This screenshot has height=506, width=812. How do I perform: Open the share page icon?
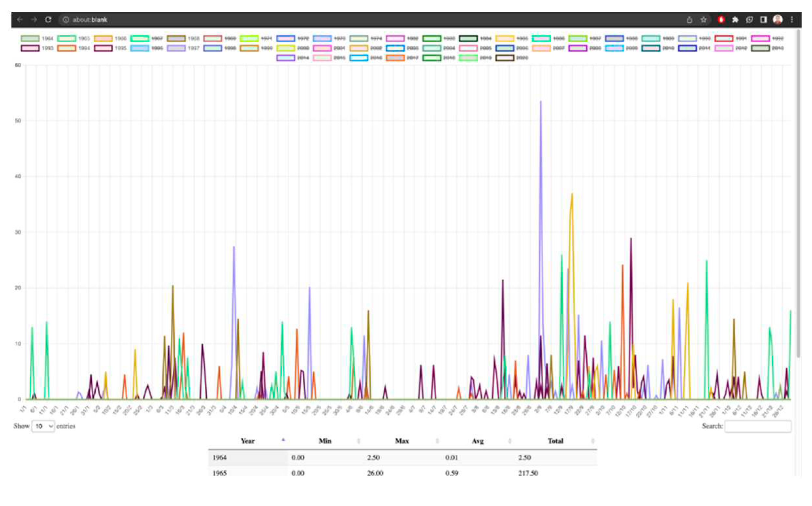pyautogui.click(x=689, y=20)
